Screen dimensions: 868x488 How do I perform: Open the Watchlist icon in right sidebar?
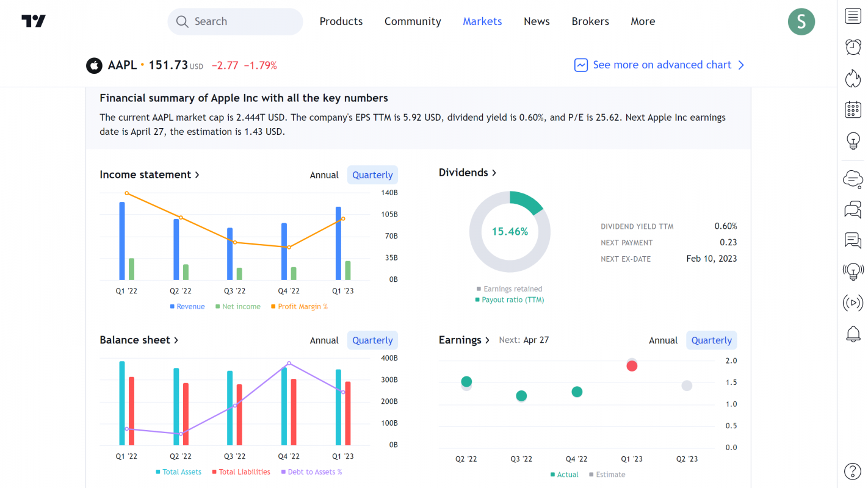(853, 16)
